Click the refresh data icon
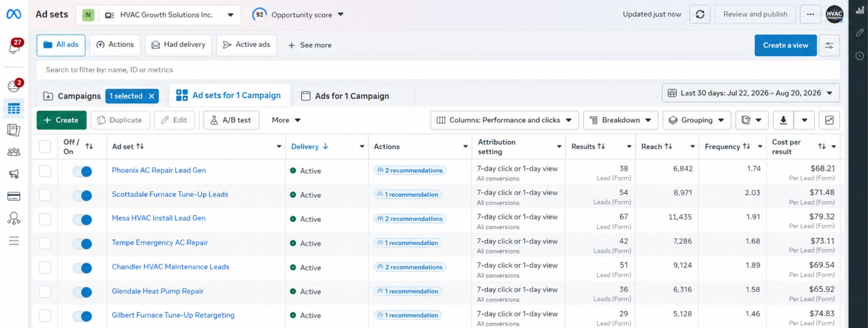The height and width of the screenshot is (328, 868). [x=700, y=14]
